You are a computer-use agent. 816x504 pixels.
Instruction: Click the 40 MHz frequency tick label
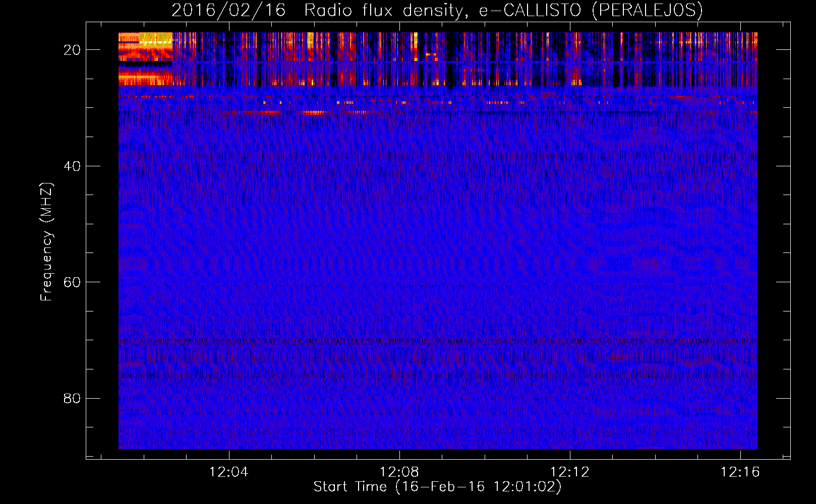click(x=72, y=166)
